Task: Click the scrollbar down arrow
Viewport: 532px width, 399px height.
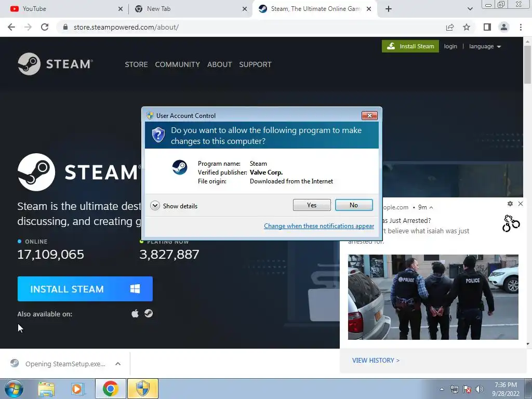Action: point(527,344)
